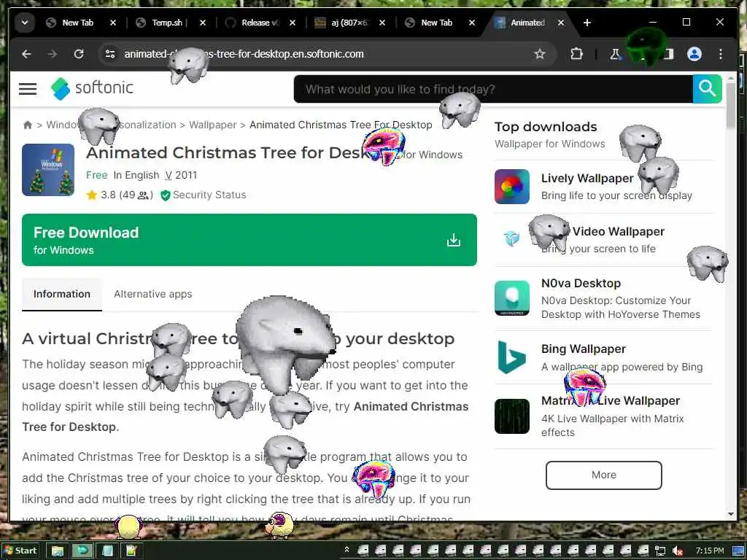Click the Matrix Live Wallpaper icon
747x560 pixels.
tap(511, 416)
